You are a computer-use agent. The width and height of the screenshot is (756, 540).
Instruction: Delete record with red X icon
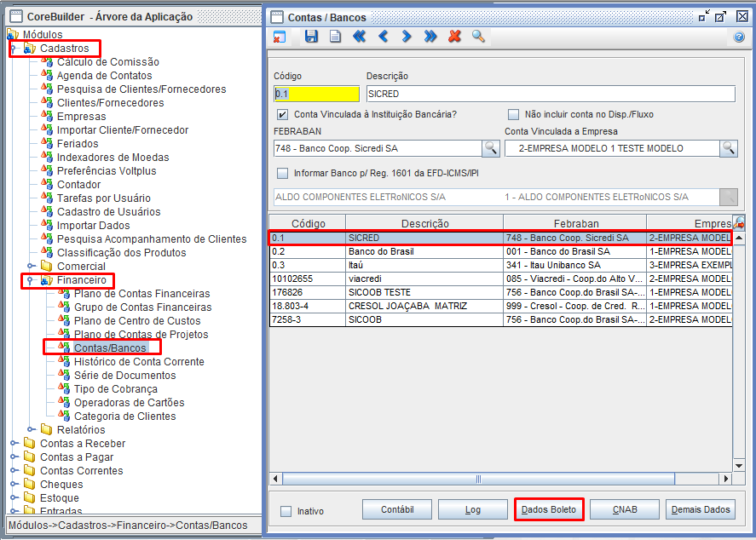454,36
